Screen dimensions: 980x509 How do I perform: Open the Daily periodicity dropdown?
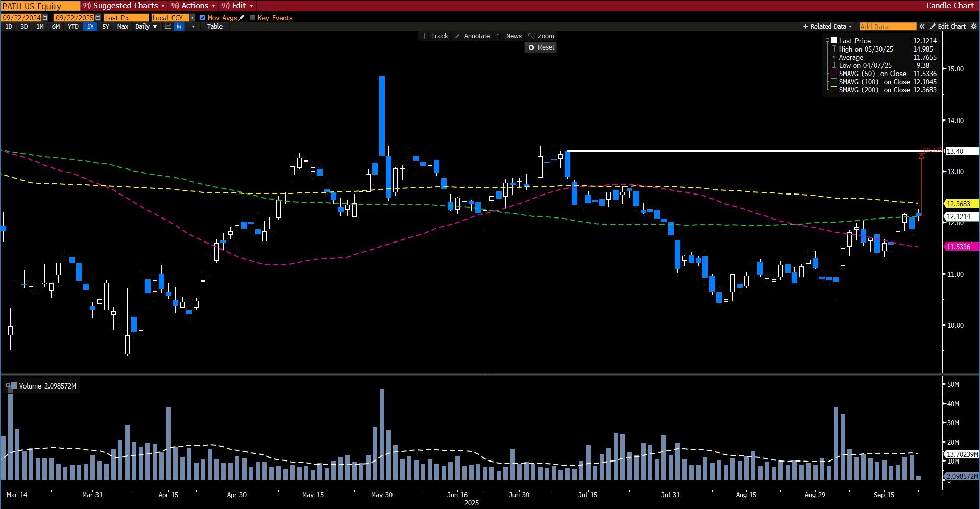point(146,27)
